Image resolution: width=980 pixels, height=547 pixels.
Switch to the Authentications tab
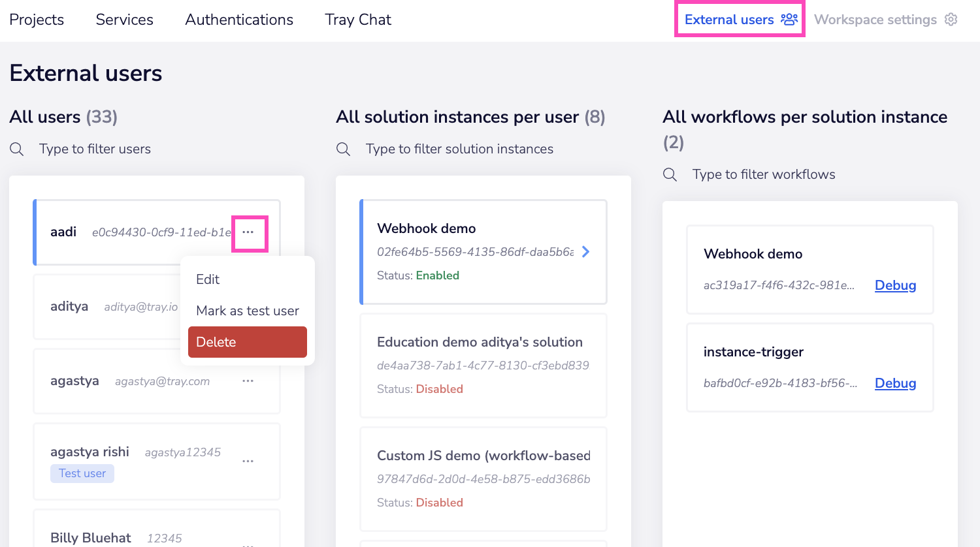[239, 20]
